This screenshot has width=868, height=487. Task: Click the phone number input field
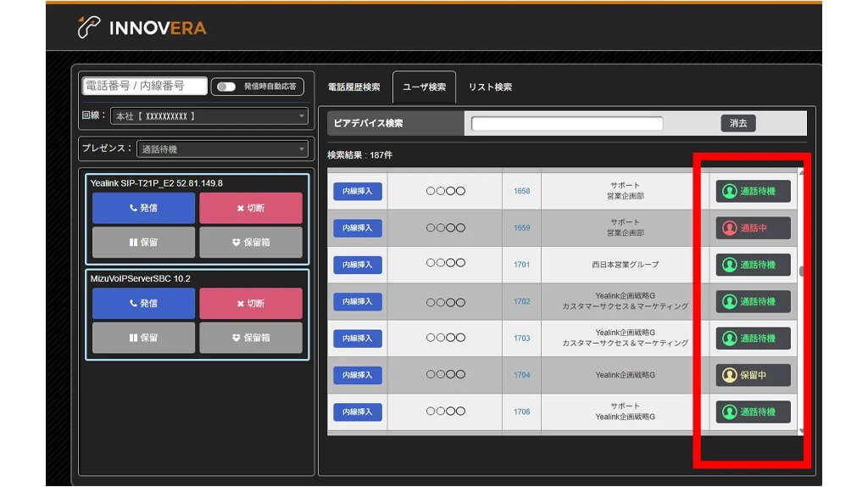pos(144,86)
